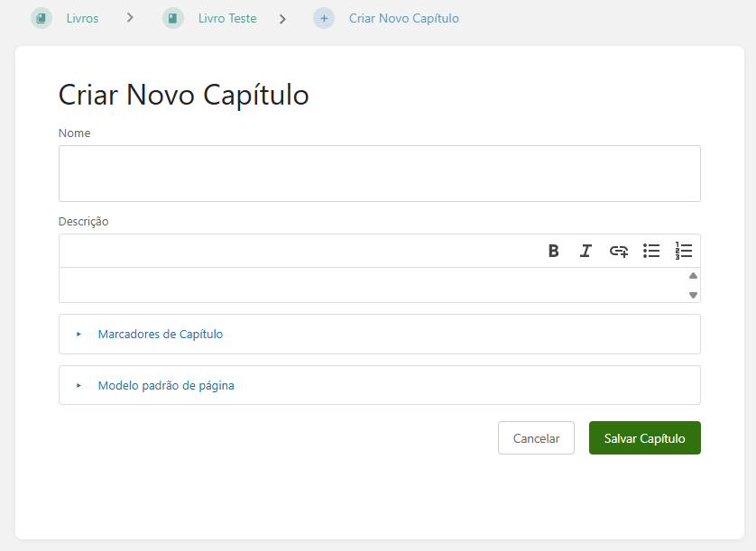This screenshot has width=756, height=551.
Task: Click the Nome field label
Action: click(74, 133)
